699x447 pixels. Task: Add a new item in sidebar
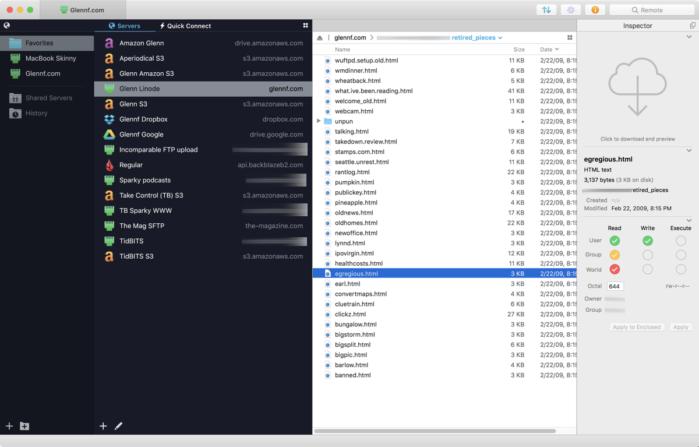9,426
